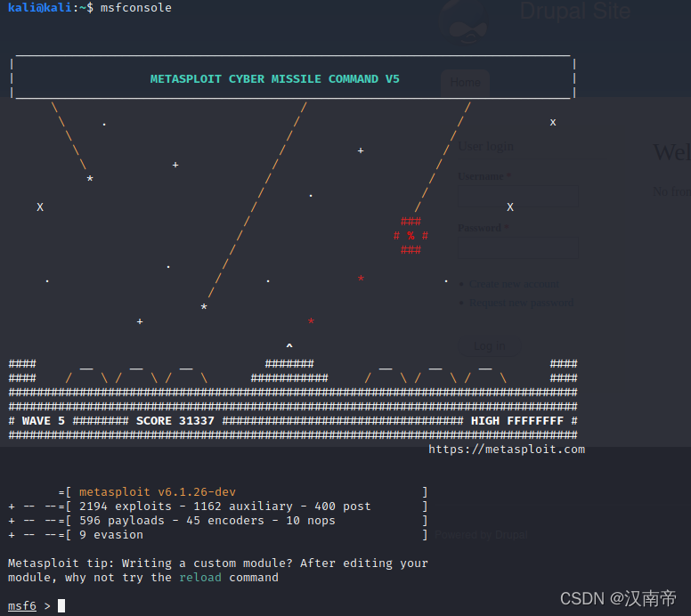Click the '9 evasion' text

point(111,534)
